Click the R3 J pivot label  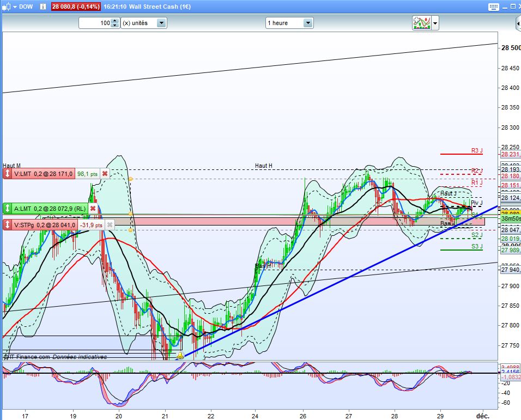click(x=477, y=150)
